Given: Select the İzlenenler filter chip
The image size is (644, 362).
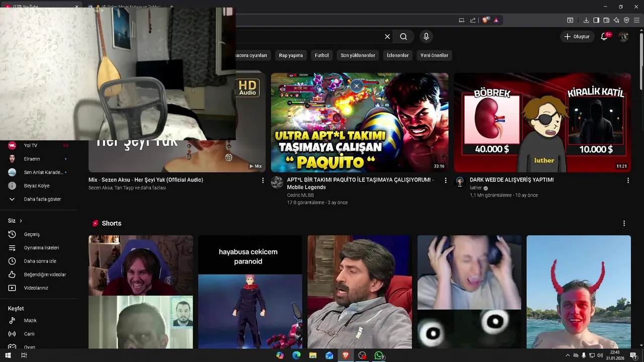Looking at the screenshot, I should [x=397, y=55].
